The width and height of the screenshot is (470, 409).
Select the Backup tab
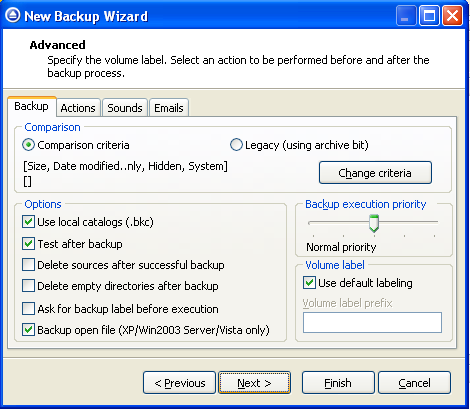point(32,106)
